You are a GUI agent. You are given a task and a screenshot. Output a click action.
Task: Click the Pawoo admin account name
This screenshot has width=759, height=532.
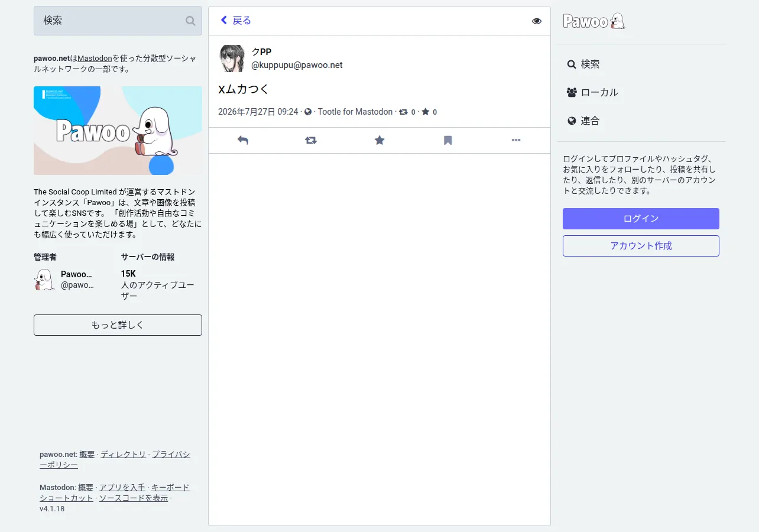[x=76, y=274]
